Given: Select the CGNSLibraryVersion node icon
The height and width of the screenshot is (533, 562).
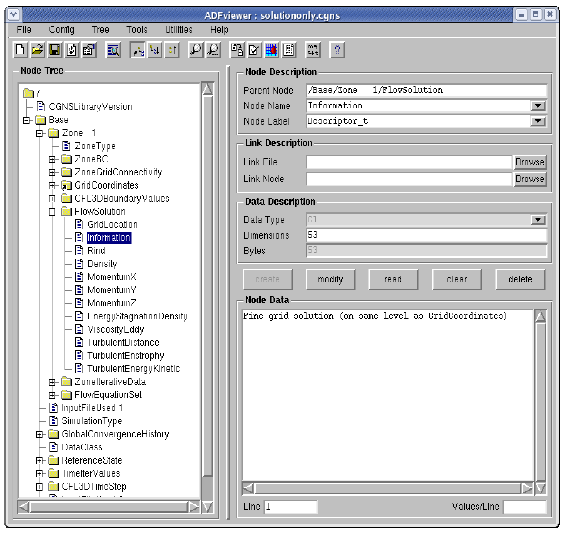Looking at the screenshot, I should pos(41,106).
